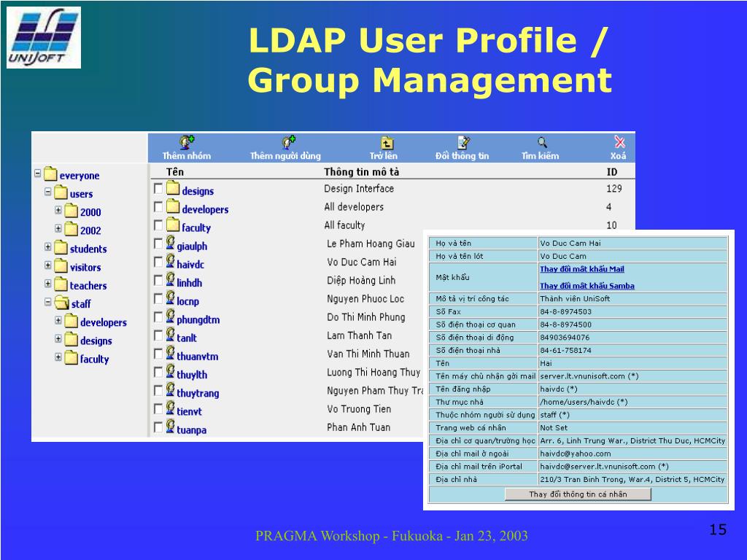Screen dimensions: 747x560
Task: Click the staff open-folder icon in tree
Action: point(61,303)
